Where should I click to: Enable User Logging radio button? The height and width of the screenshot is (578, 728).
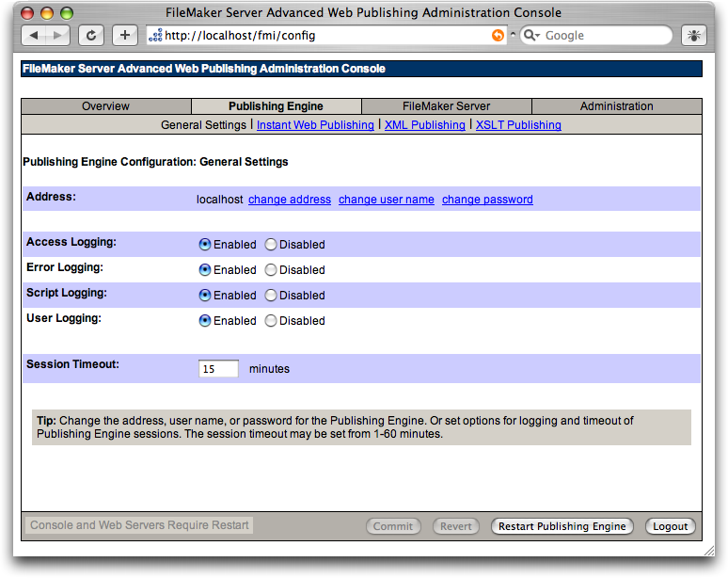pyautogui.click(x=205, y=321)
